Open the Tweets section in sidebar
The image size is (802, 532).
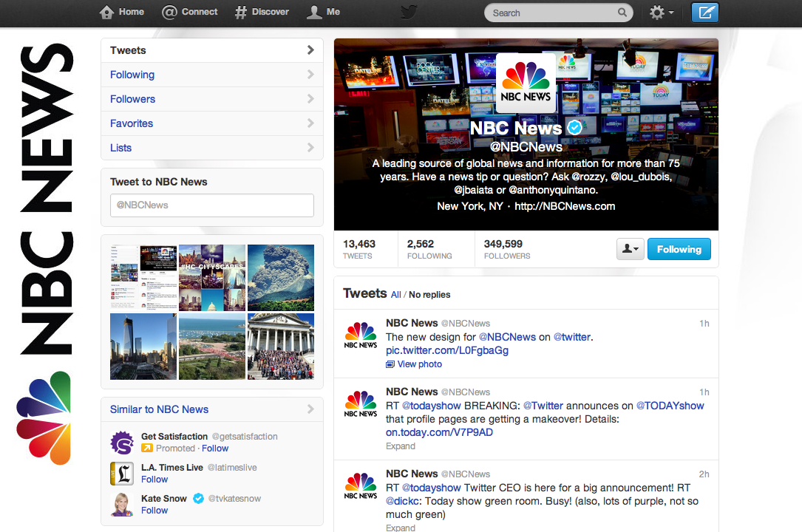(212, 50)
